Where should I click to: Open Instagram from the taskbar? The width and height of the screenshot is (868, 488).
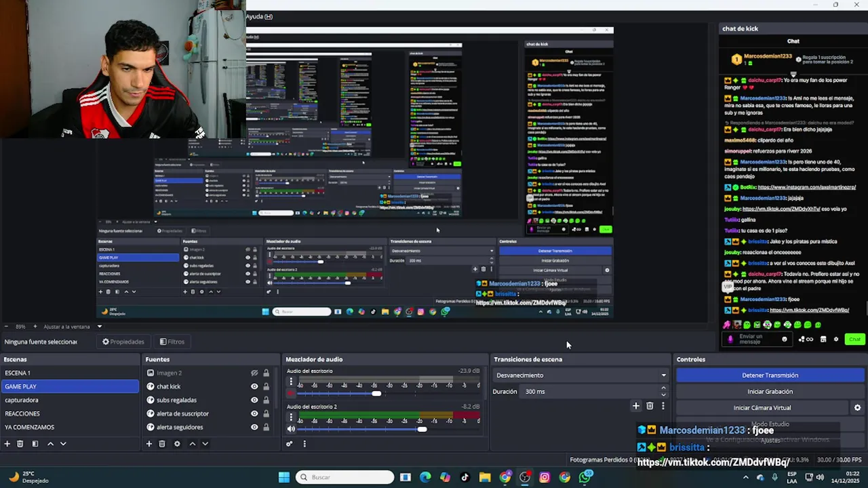[x=545, y=477]
